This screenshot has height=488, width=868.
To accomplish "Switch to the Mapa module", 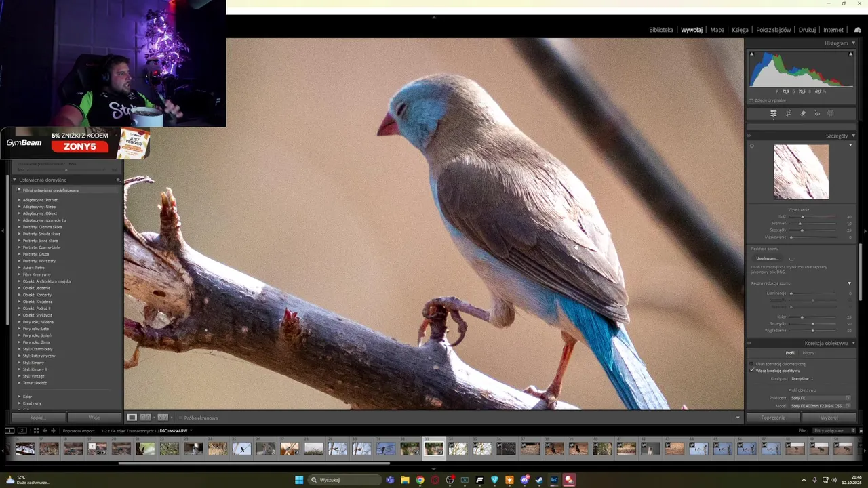I will (x=717, y=30).
